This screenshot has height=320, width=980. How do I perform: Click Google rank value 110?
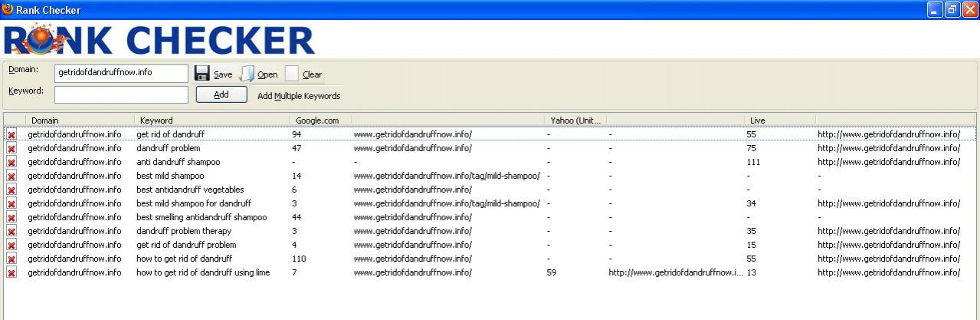pyautogui.click(x=299, y=259)
